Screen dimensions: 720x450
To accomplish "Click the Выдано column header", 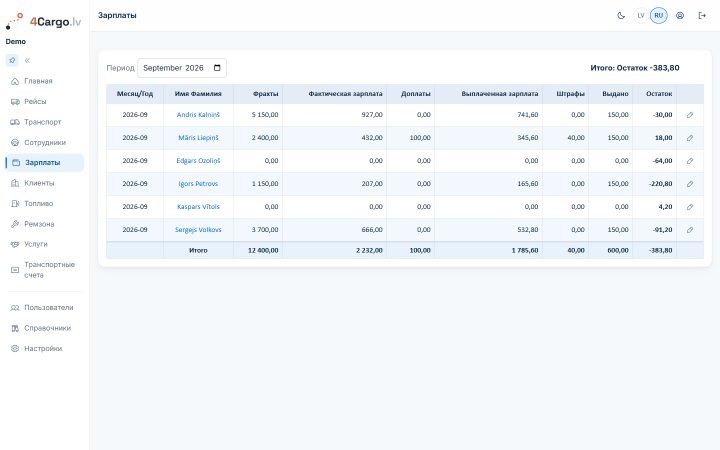I will 611,94.
